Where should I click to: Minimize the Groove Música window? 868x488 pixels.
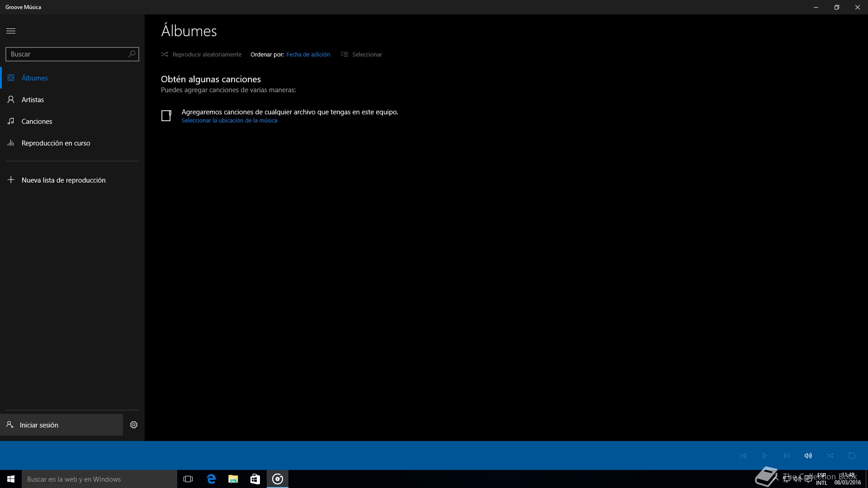coord(816,7)
